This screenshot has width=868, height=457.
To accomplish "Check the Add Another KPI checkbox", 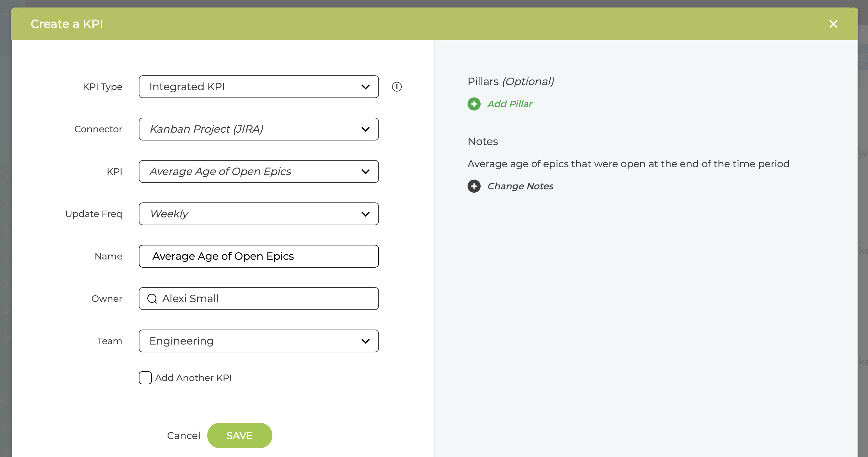I will point(145,378).
